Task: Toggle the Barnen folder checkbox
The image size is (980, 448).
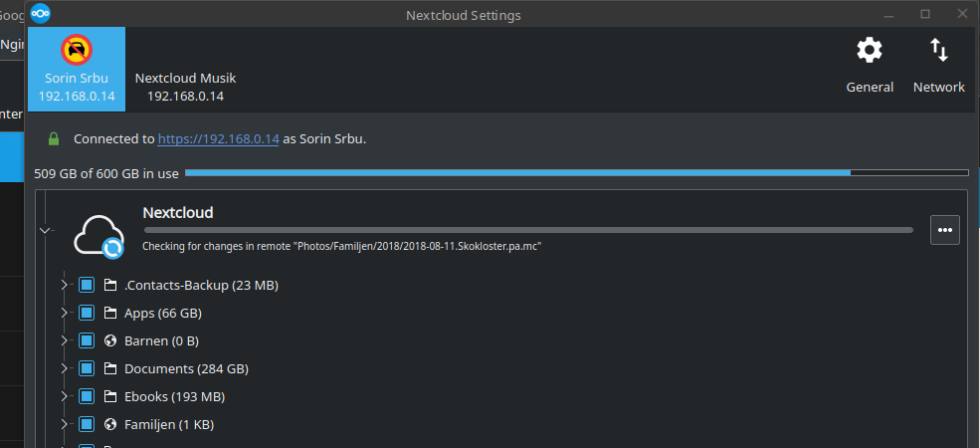Action: (87, 341)
